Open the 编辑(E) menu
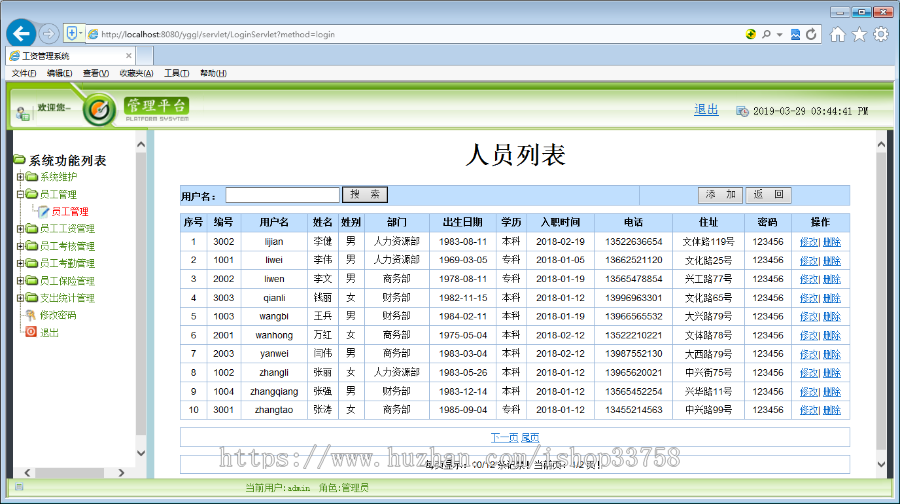 click(x=60, y=73)
